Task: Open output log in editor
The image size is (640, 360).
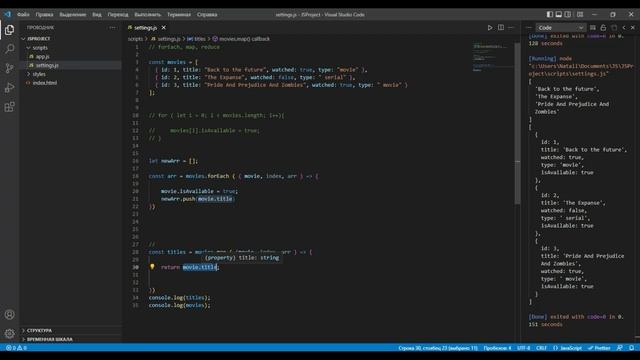Action: [614, 28]
